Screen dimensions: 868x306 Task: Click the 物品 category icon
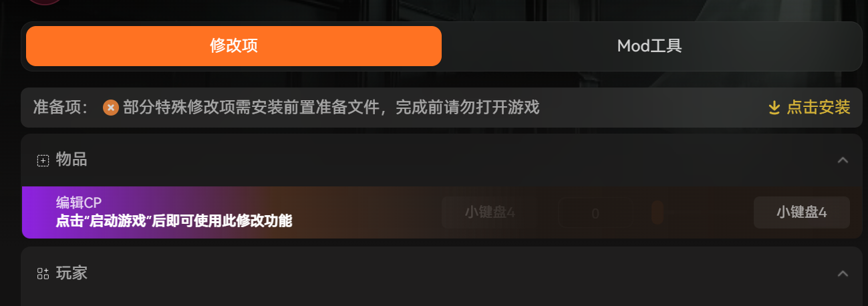43,160
